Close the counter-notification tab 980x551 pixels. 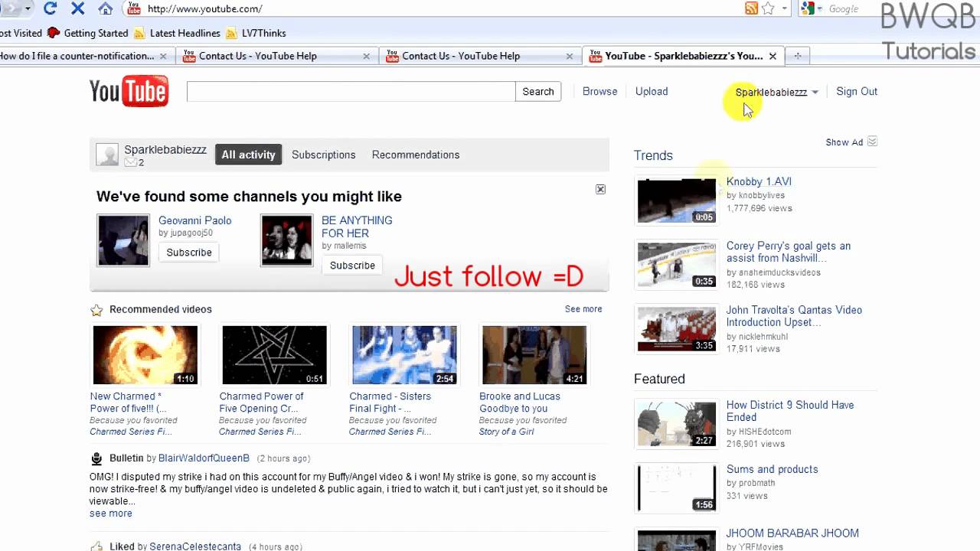tap(163, 56)
